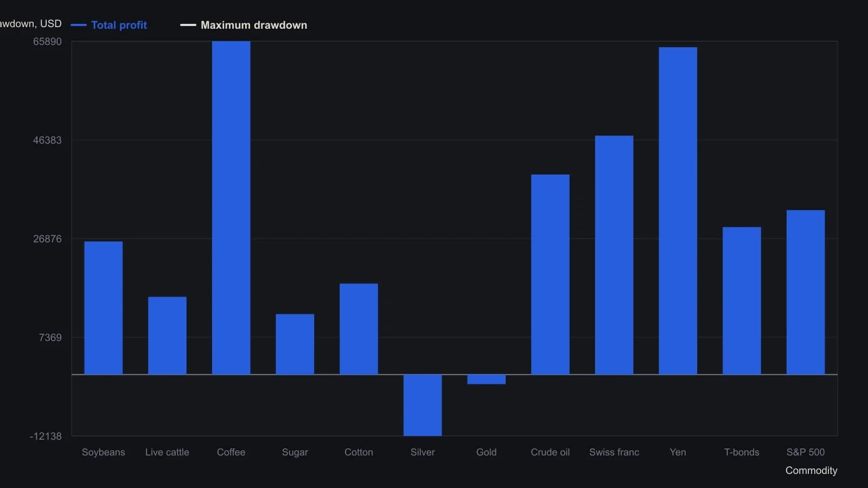868x488 pixels.
Task: Select the T-bonds profit bar
Action: pyautogui.click(x=742, y=301)
